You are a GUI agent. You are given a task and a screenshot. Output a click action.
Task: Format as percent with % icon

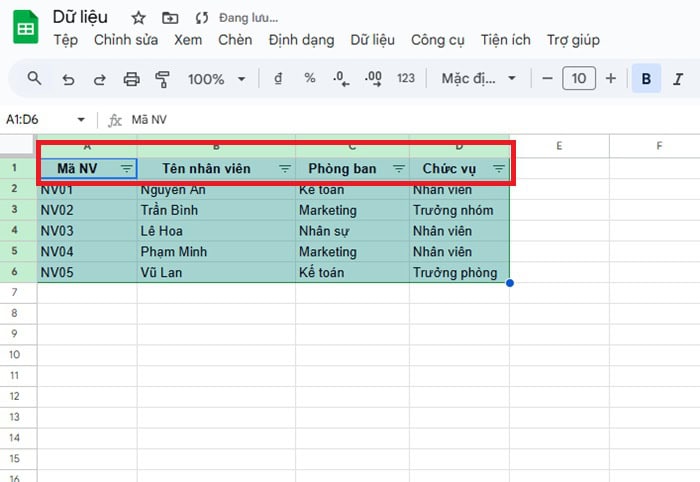[309, 78]
